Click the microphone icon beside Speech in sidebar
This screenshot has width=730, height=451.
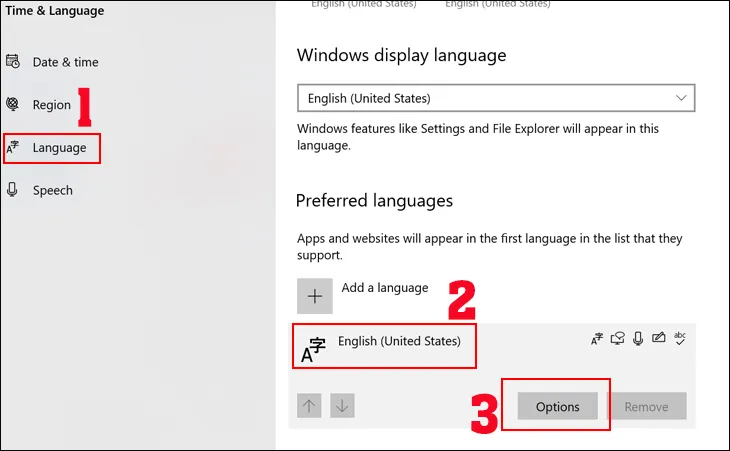[12, 190]
